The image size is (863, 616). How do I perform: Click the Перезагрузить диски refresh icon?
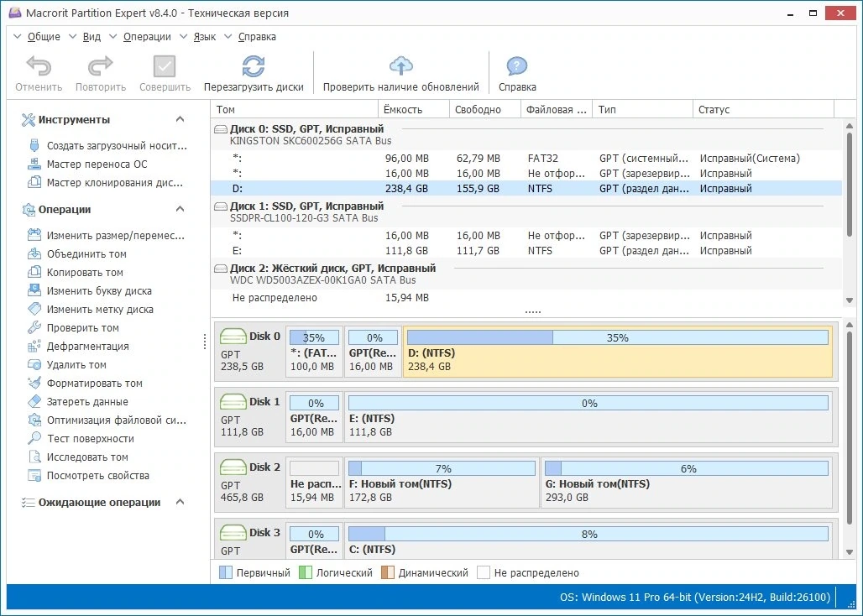tap(254, 66)
